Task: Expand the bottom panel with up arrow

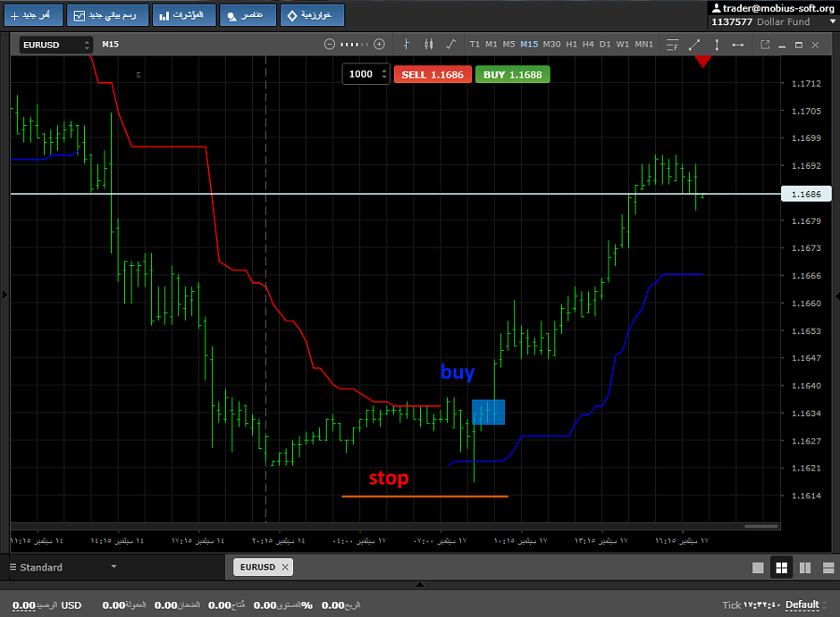Action: [x=420, y=584]
